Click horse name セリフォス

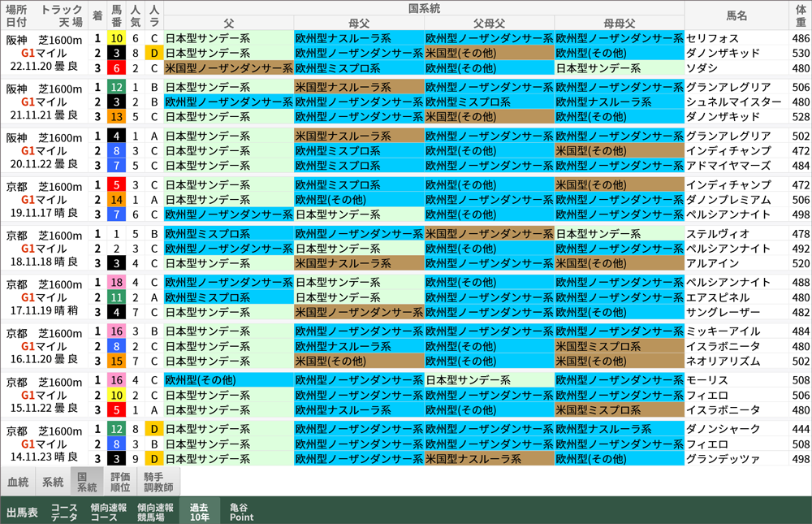point(713,38)
